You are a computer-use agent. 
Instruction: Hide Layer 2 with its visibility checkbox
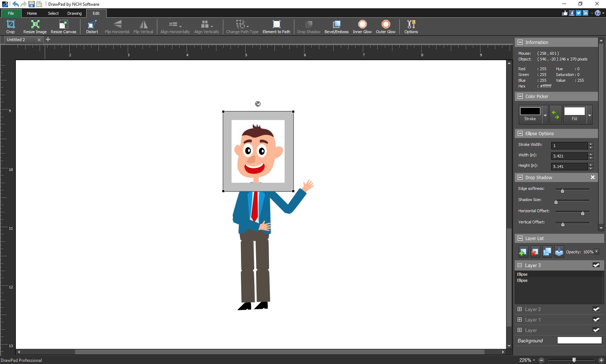tap(596, 309)
